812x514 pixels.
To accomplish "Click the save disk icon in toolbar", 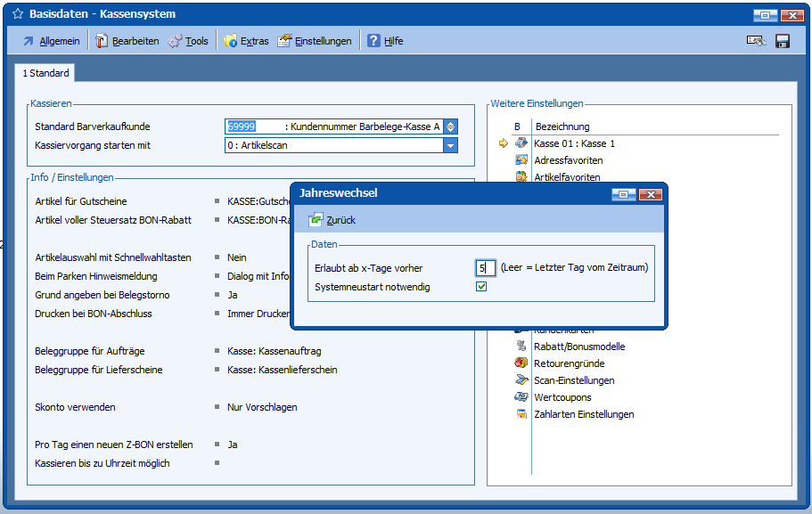I will click(783, 41).
